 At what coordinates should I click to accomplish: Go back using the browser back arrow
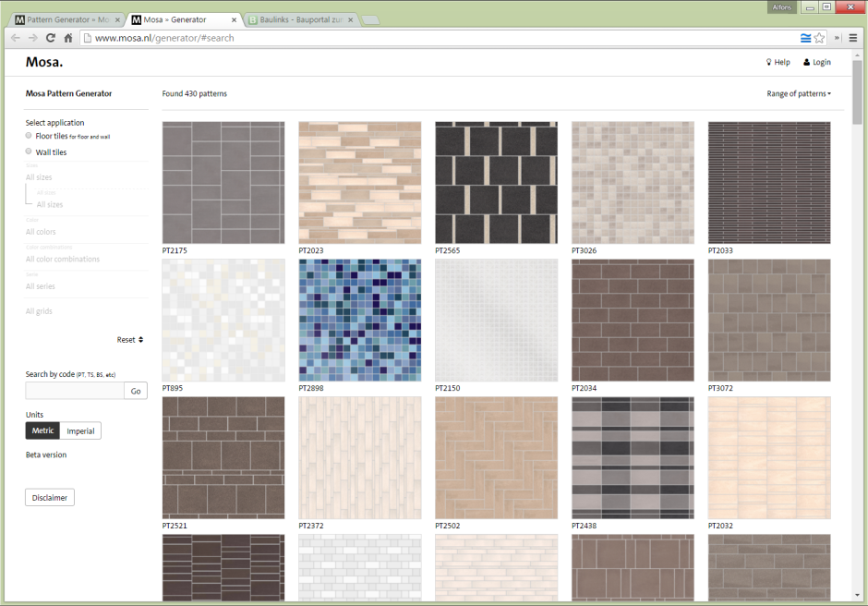(x=16, y=38)
